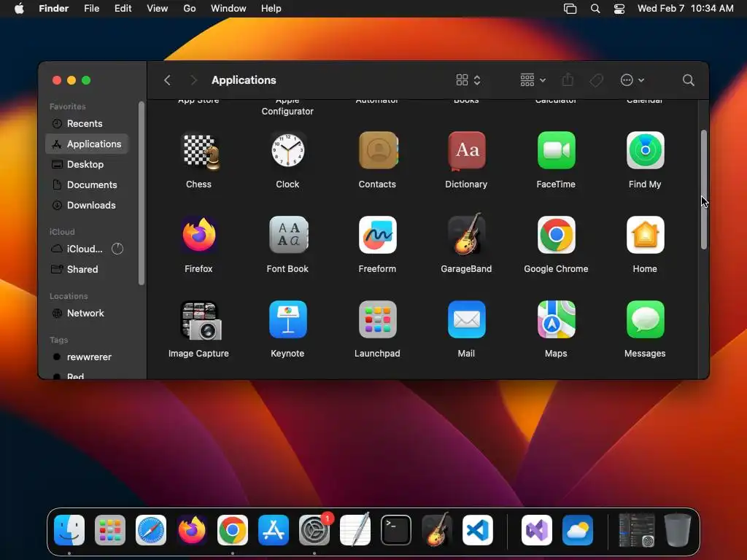Select the Image Capture app
The width and height of the screenshot is (747, 560).
point(200,321)
